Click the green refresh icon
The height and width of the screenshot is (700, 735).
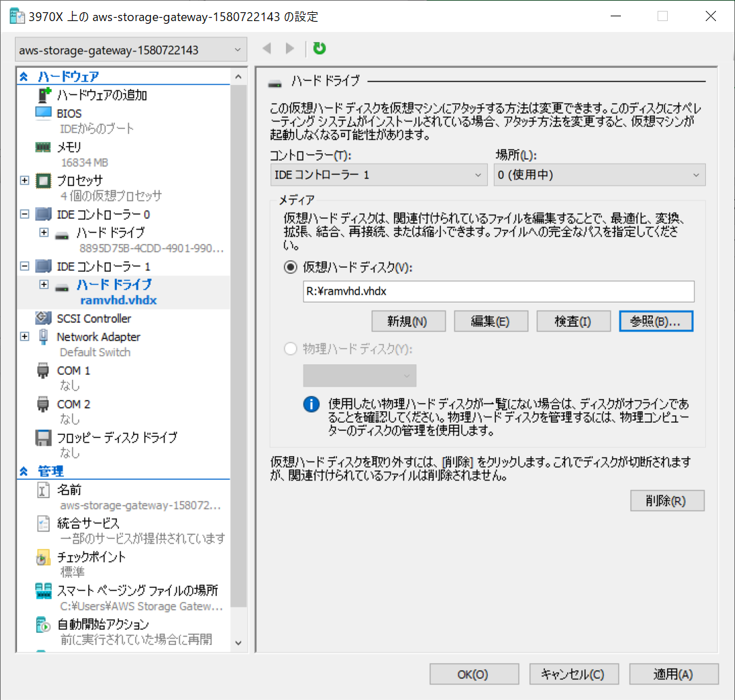point(319,48)
